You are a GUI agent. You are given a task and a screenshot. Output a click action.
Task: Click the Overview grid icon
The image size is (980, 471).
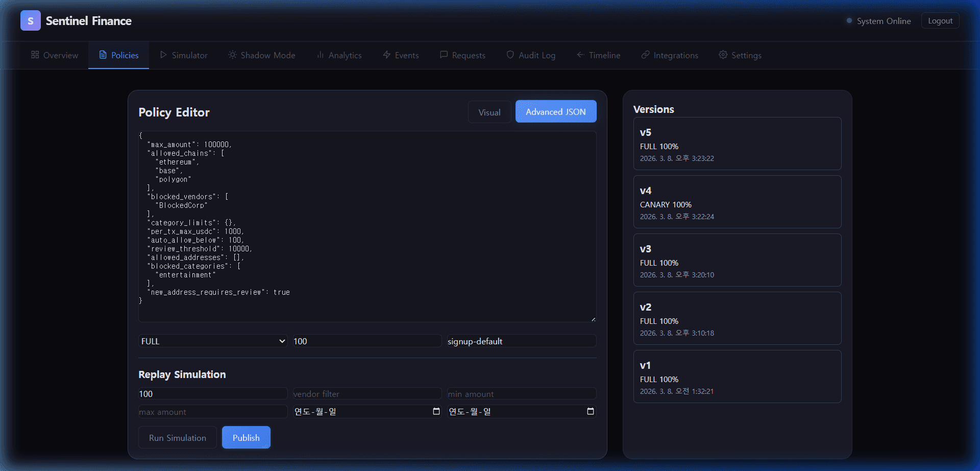coord(35,55)
